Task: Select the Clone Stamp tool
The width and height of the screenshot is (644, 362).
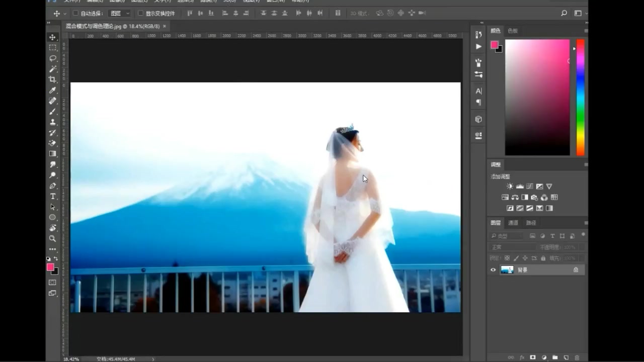Action: (52, 122)
